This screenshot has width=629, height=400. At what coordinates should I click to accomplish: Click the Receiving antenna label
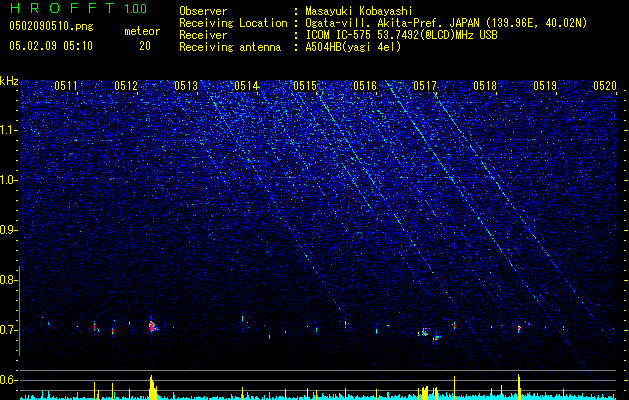pos(230,47)
